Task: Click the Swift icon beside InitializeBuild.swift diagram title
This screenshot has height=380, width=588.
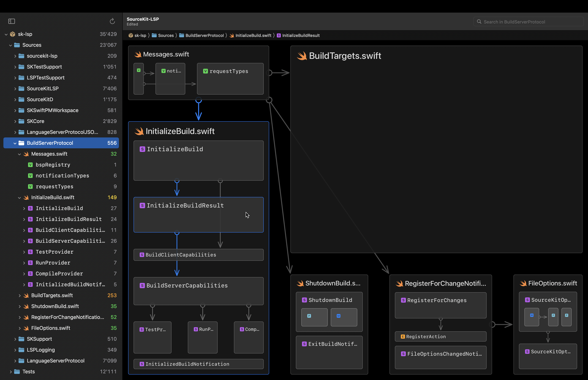Action: (139, 131)
